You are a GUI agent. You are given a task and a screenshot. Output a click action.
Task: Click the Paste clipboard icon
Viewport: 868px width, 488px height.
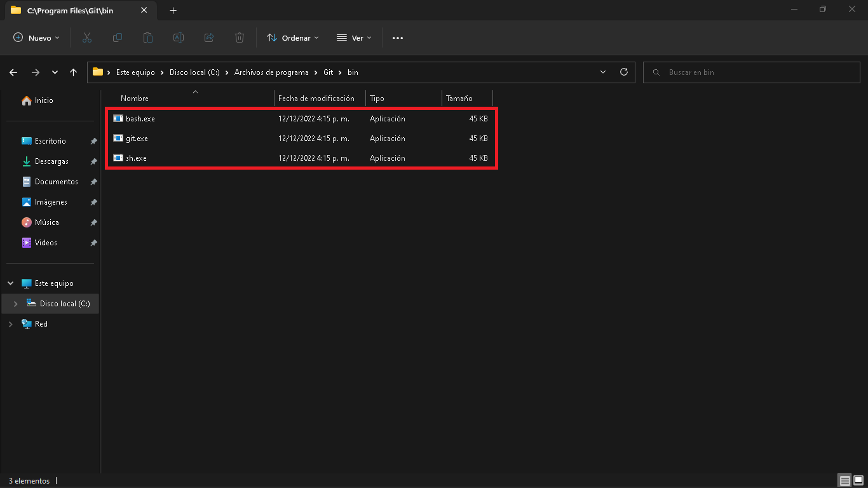tap(148, 38)
